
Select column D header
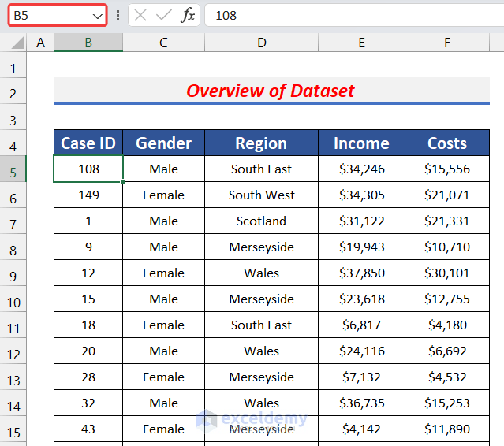point(261,43)
